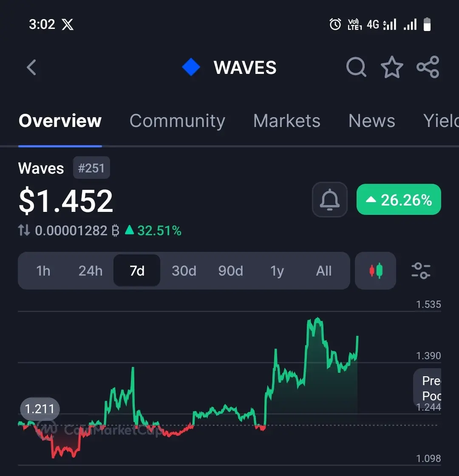Image resolution: width=459 pixels, height=476 pixels.
Task: Tap the 32.51% BTC change value
Action: point(153,231)
